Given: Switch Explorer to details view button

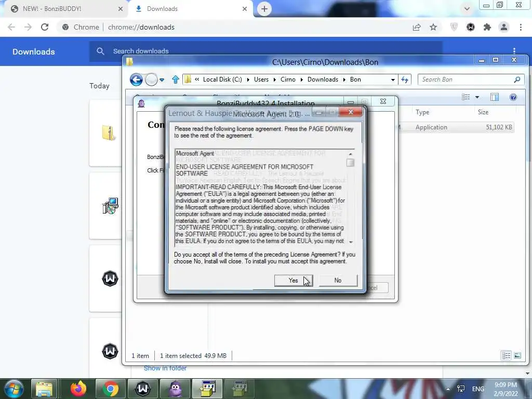Looking at the screenshot, I should [506, 355].
